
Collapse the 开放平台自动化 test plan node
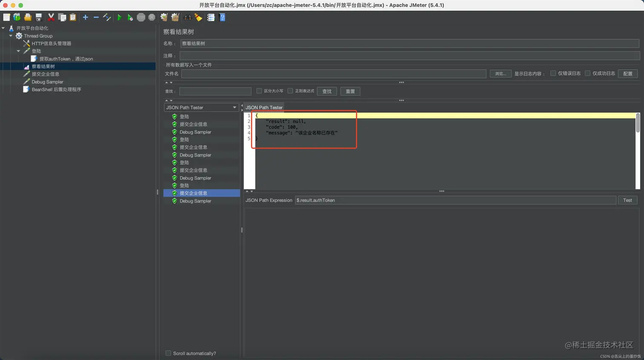(3, 28)
